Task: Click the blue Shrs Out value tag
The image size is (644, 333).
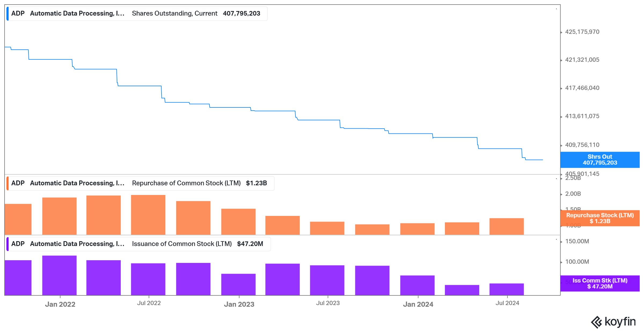Action: click(x=600, y=160)
